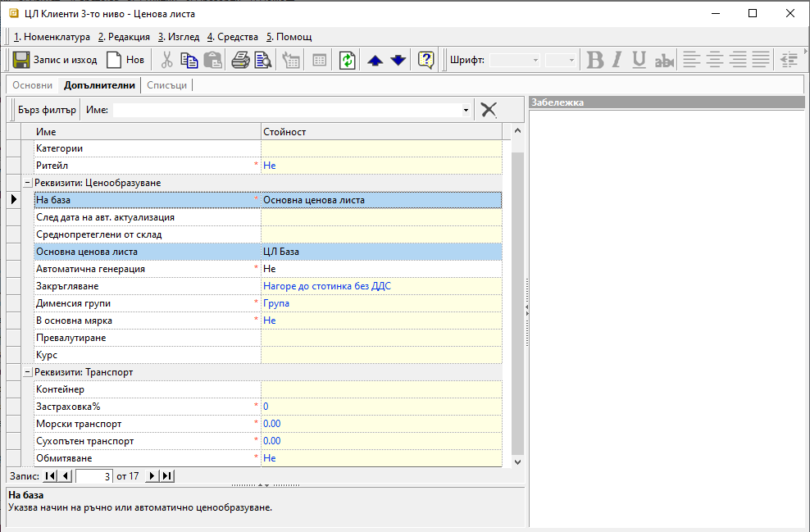Switch to the Основни tab

(x=32, y=85)
